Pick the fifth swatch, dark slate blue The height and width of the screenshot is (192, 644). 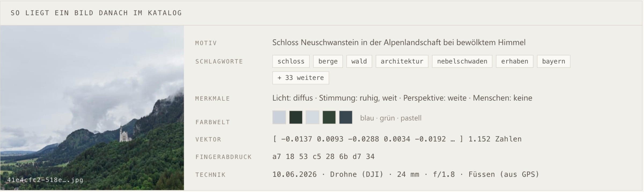pos(346,117)
